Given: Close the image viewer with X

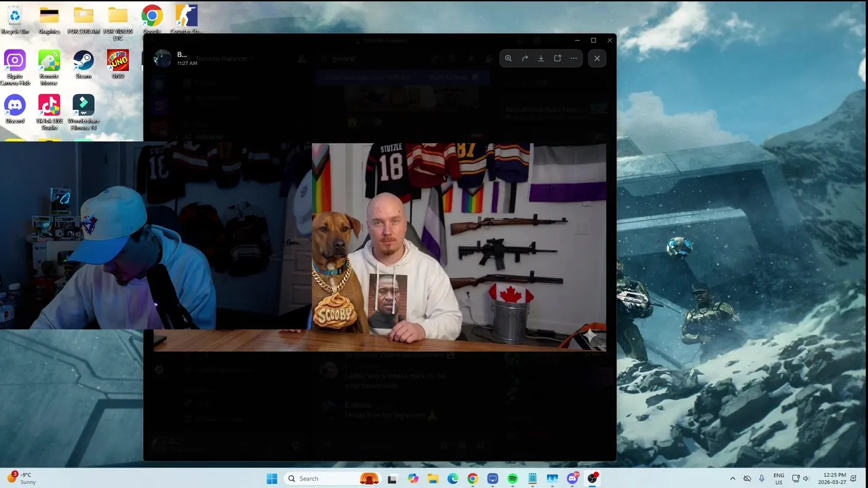Looking at the screenshot, I should pos(597,58).
